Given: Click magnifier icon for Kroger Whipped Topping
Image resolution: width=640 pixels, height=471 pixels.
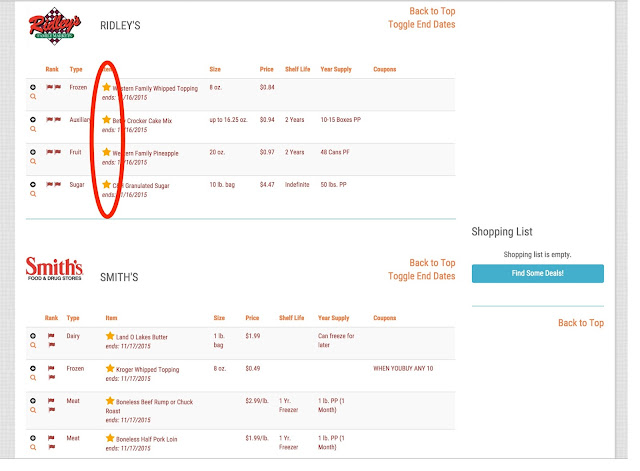Looking at the screenshot, I should [33, 378].
